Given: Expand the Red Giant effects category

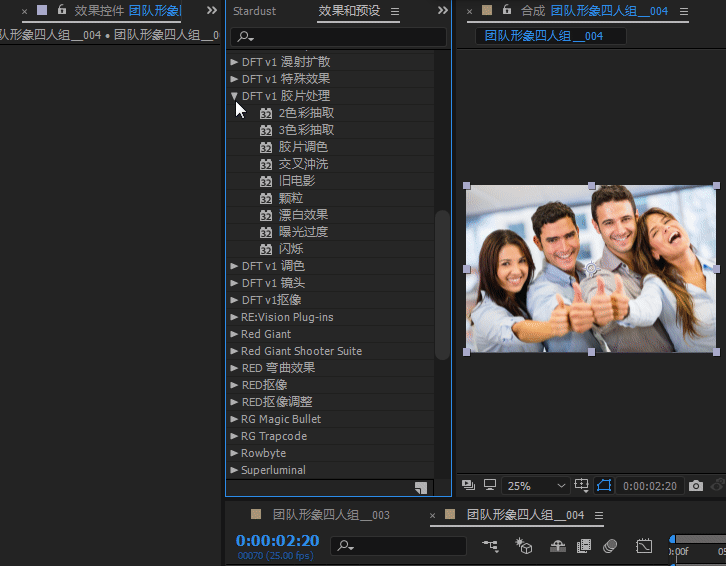Looking at the screenshot, I should click(x=234, y=334).
